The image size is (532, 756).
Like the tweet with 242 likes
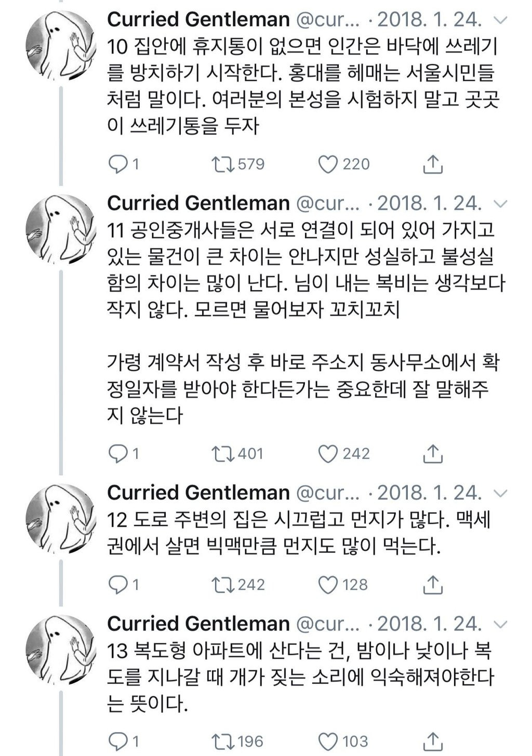(x=328, y=453)
